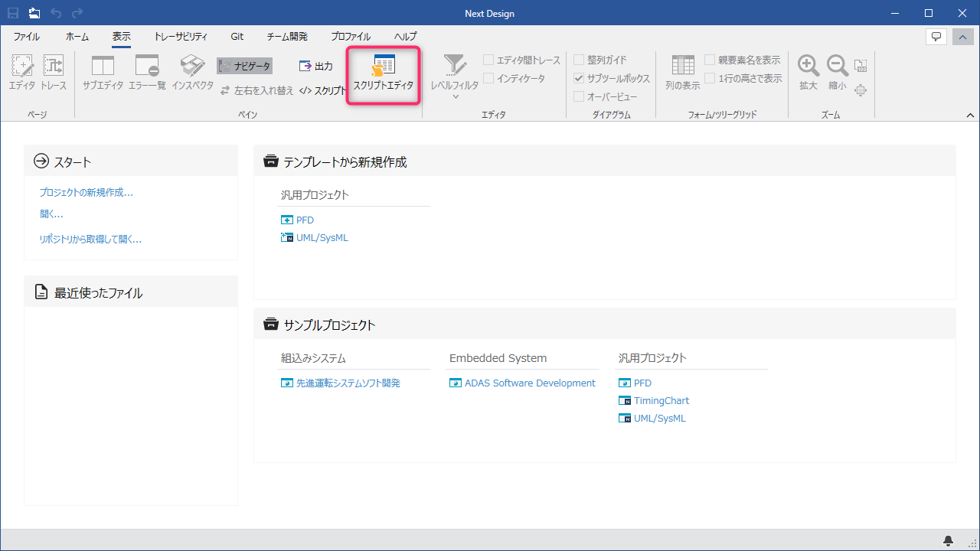Click プロジェクトの新規作成... link
980x551 pixels.
pyautogui.click(x=86, y=193)
